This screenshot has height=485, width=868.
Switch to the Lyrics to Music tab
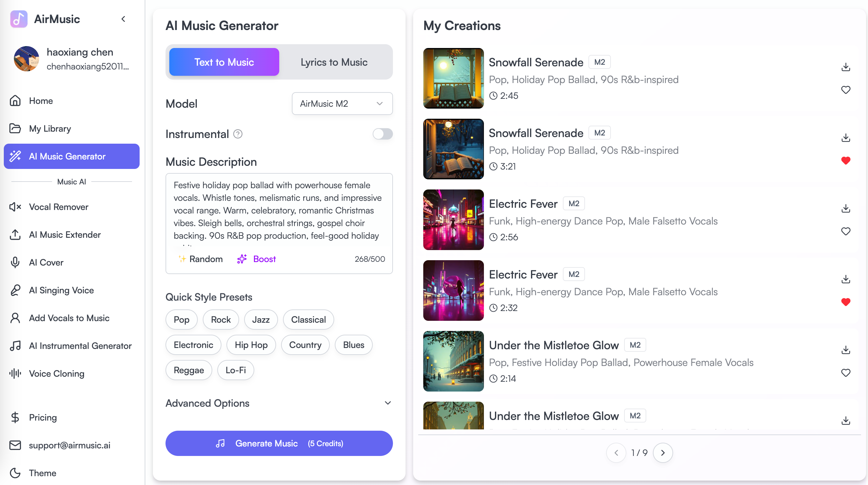click(x=334, y=62)
